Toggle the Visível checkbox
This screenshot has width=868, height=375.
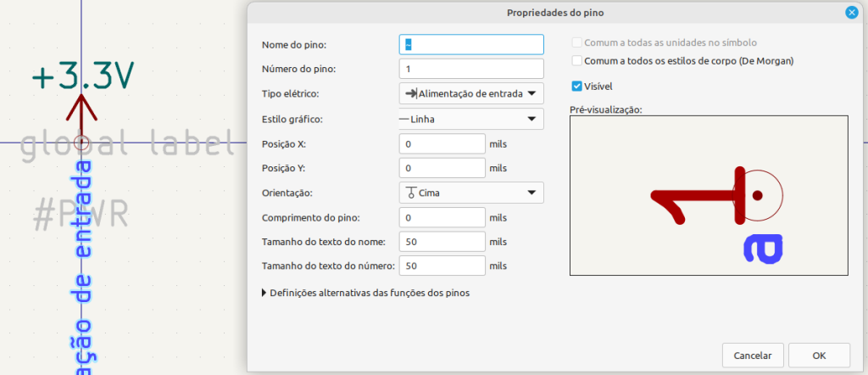click(x=576, y=87)
